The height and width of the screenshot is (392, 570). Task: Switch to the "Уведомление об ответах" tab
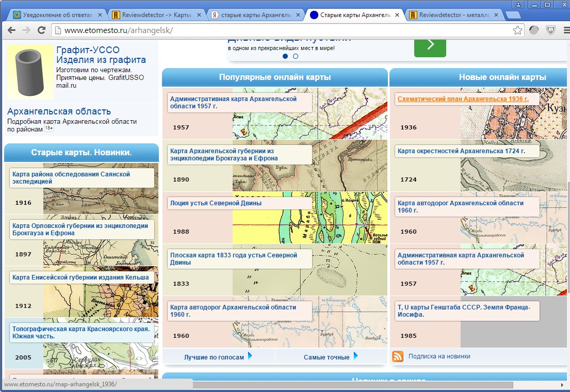coord(58,15)
